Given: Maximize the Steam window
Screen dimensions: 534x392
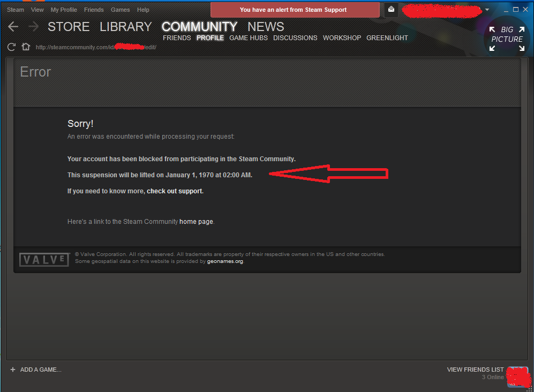Looking at the screenshot, I should [516, 10].
